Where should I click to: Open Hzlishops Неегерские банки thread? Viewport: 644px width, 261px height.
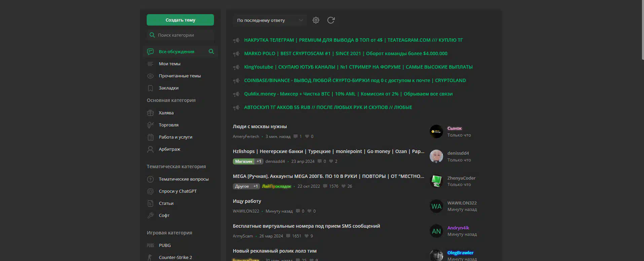pyautogui.click(x=328, y=151)
